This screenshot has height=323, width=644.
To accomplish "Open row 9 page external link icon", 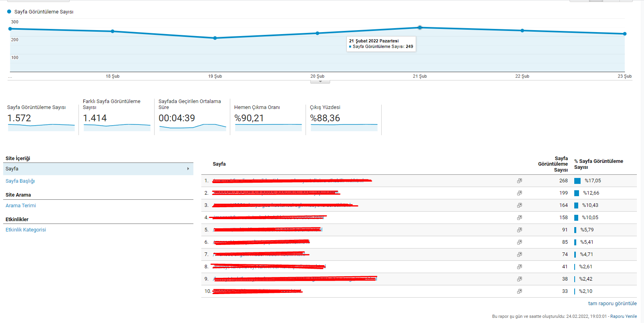I will 519,279.
